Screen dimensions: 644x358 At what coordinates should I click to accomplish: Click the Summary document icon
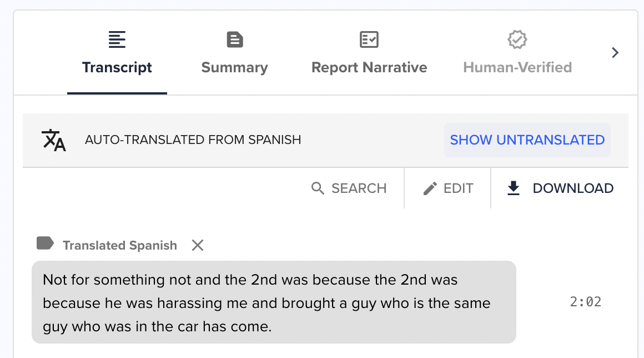[x=234, y=39]
